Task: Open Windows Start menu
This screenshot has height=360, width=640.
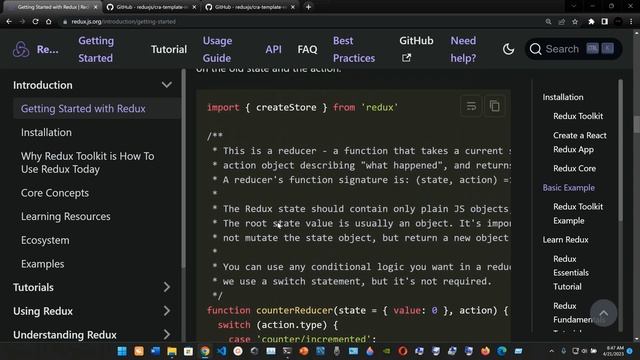Action: tap(122, 351)
